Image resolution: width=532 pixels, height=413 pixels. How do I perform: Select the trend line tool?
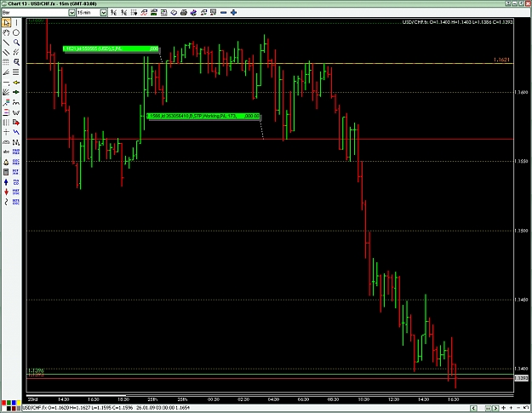pos(7,43)
